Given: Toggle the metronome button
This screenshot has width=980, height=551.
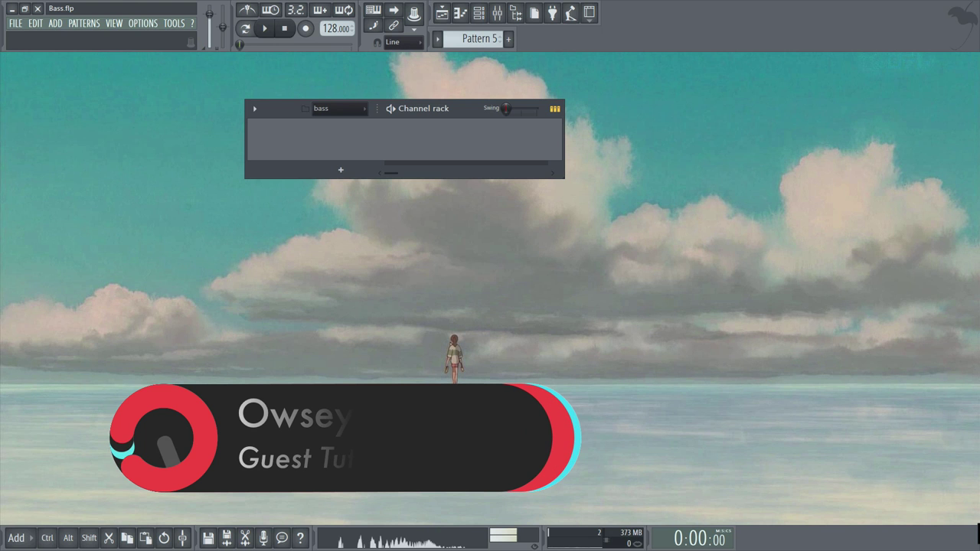Looking at the screenshot, I should (247, 10).
